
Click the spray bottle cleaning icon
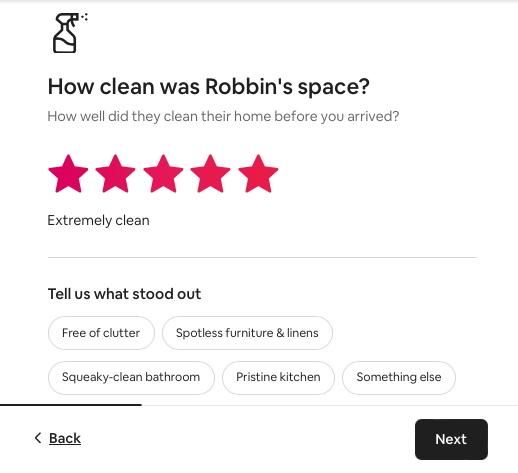tap(70, 33)
